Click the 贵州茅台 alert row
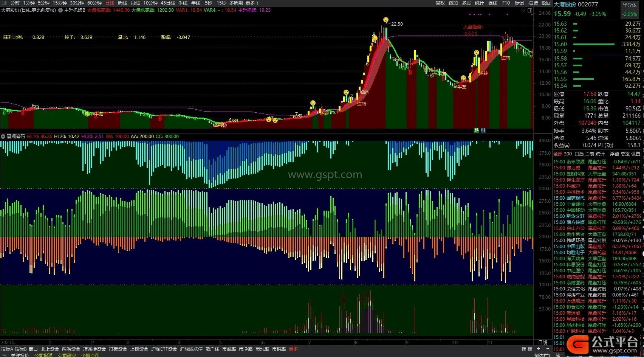 pyautogui.click(x=598, y=234)
